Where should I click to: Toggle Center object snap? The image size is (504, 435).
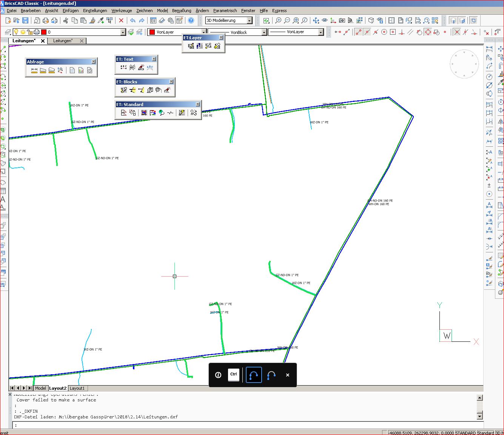click(x=384, y=32)
